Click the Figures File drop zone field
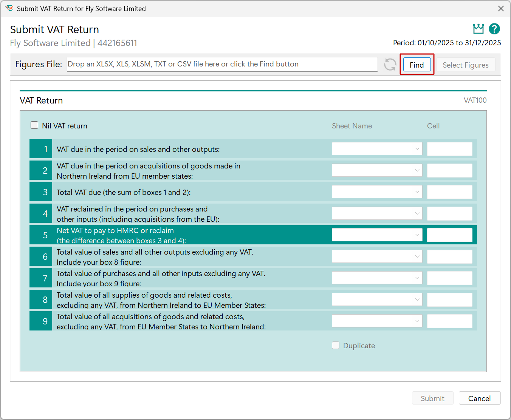Viewport: 511px width, 420px height. tap(222, 64)
